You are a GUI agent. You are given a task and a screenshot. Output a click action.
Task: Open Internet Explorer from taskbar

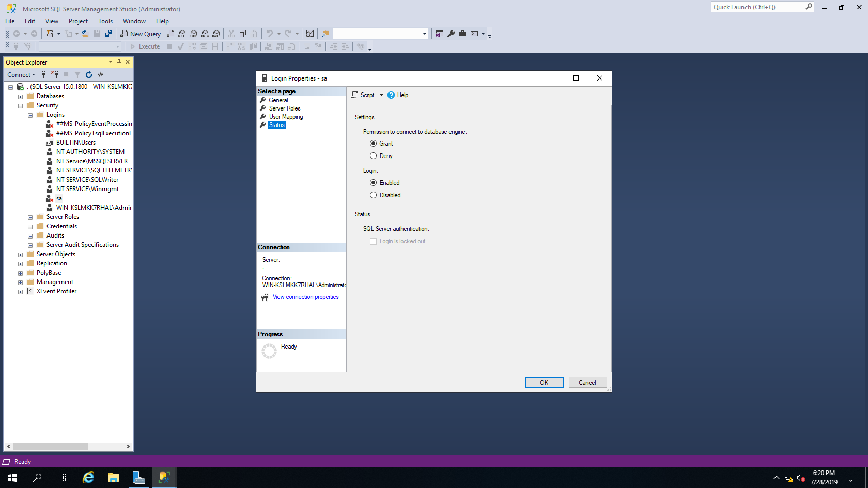(x=88, y=478)
